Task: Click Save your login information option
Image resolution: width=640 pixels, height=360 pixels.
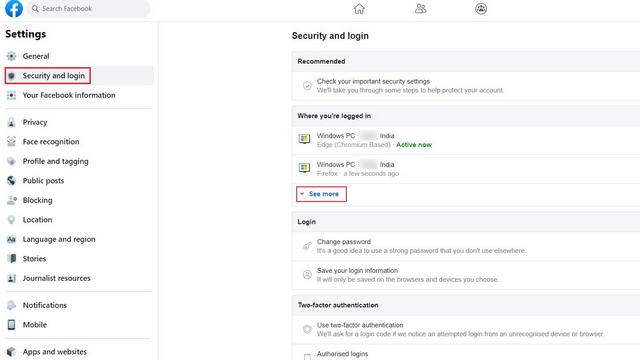Action: tap(466, 275)
